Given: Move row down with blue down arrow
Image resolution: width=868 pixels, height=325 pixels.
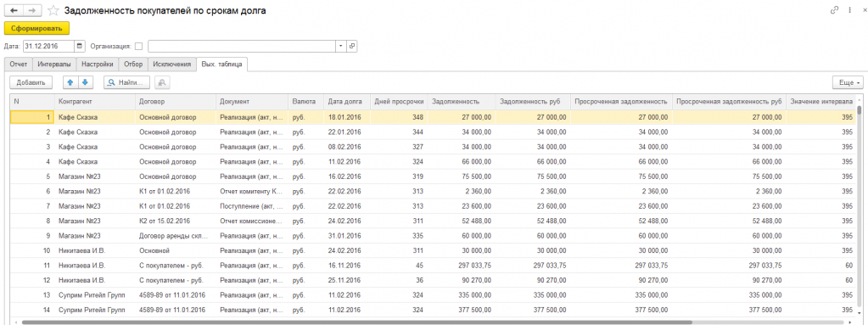Looking at the screenshot, I should (85, 82).
